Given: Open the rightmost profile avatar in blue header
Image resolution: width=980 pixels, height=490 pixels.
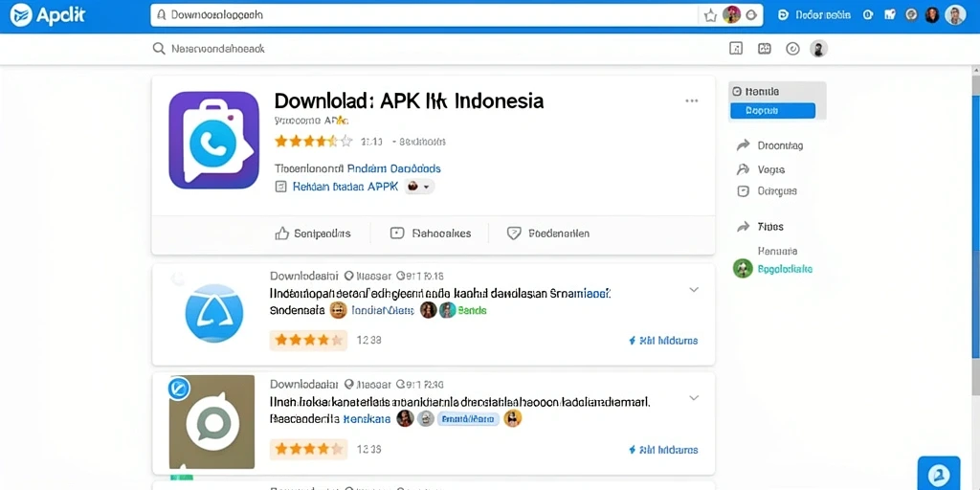Looking at the screenshot, I should click(955, 15).
